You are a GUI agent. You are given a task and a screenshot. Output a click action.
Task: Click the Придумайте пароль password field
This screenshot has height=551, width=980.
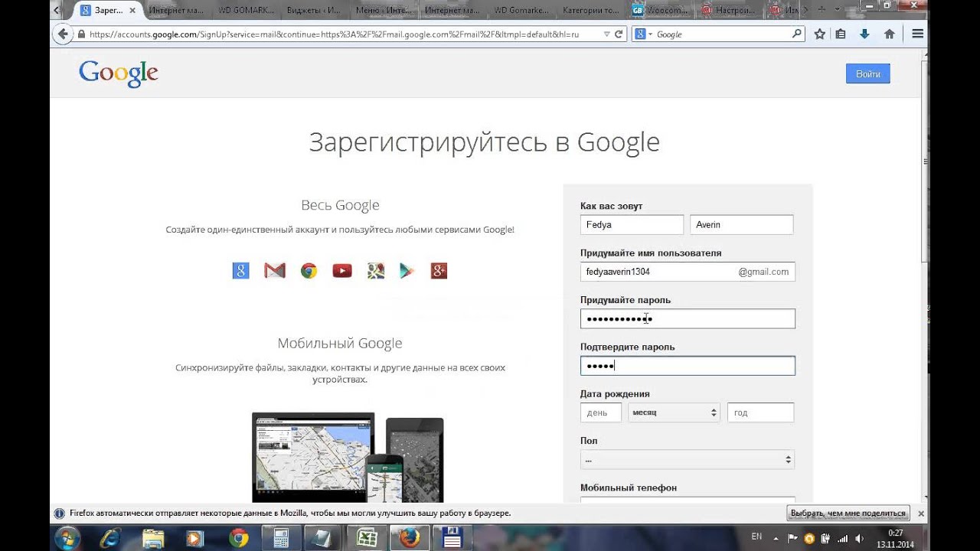point(688,318)
